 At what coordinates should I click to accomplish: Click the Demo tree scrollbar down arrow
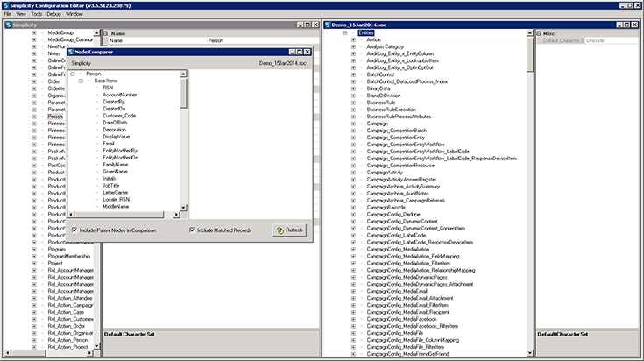tap(530, 353)
